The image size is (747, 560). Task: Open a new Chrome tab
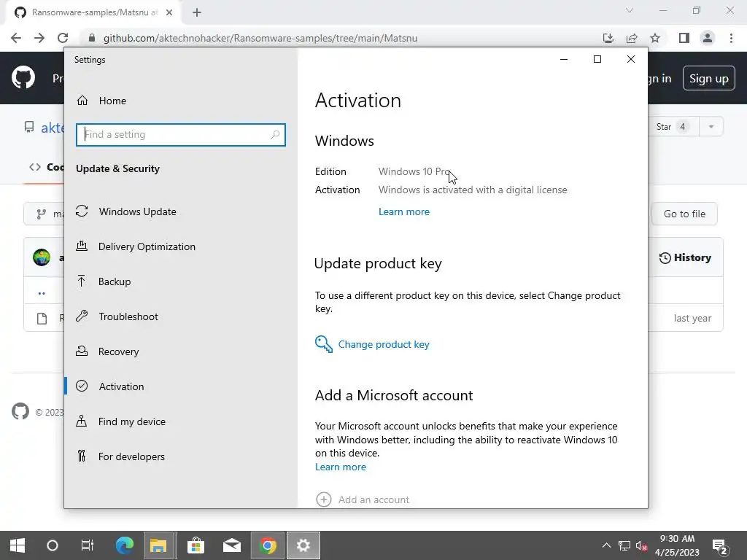coord(197,12)
